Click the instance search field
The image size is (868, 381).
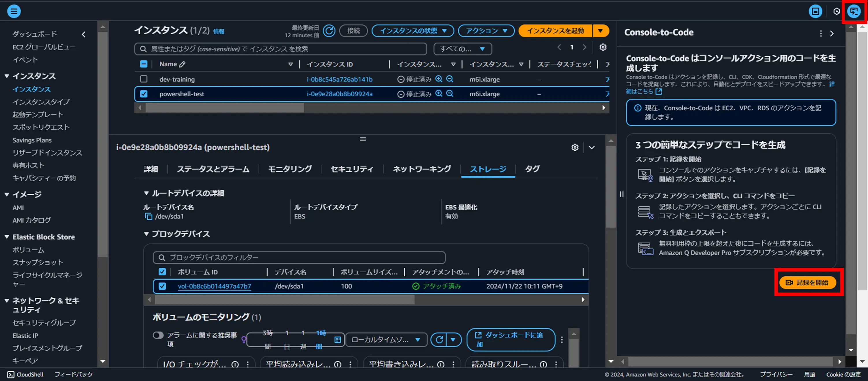click(280, 49)
